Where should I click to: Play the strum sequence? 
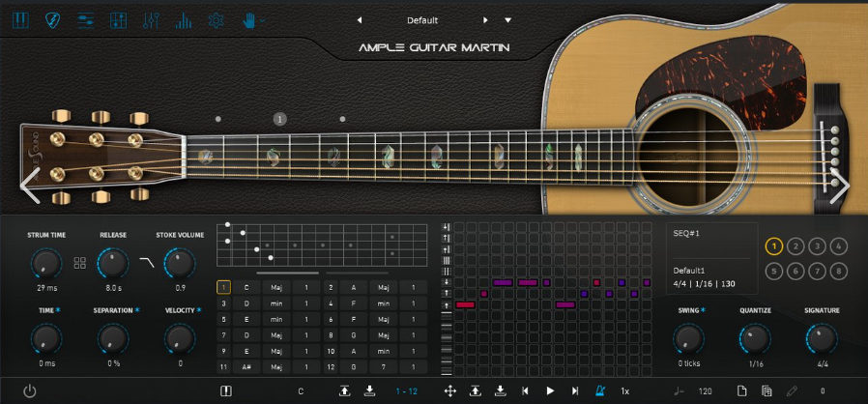pos(550,391)
